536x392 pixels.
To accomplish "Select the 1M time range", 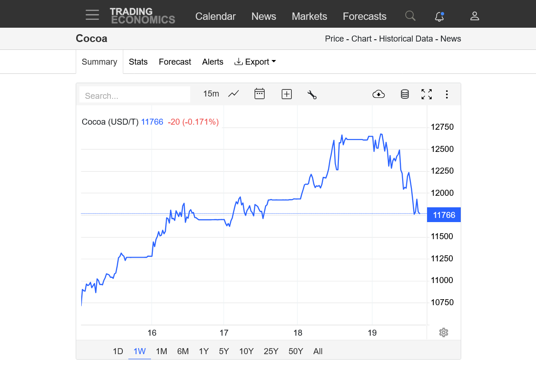I will point(161,351).
